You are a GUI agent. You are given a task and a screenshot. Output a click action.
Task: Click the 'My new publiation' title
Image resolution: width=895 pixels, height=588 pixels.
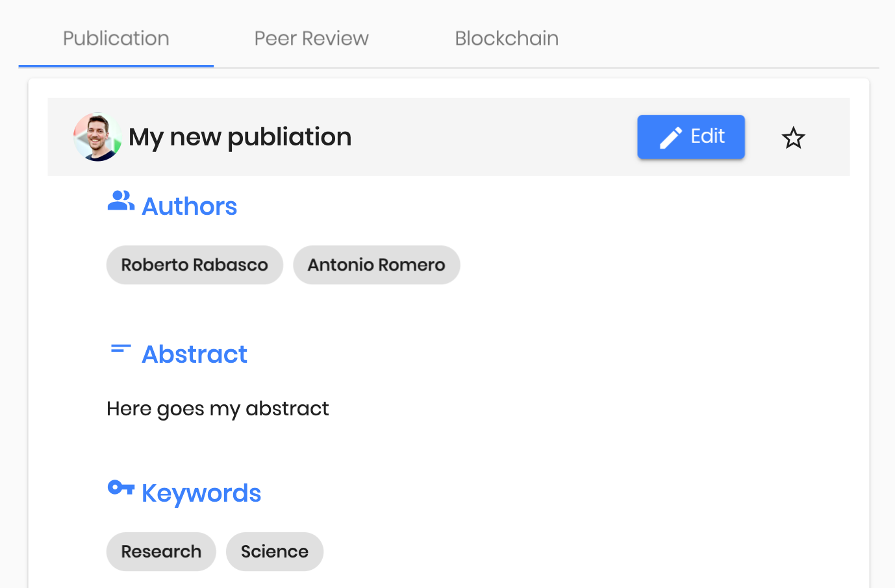[x=240, y=137]
